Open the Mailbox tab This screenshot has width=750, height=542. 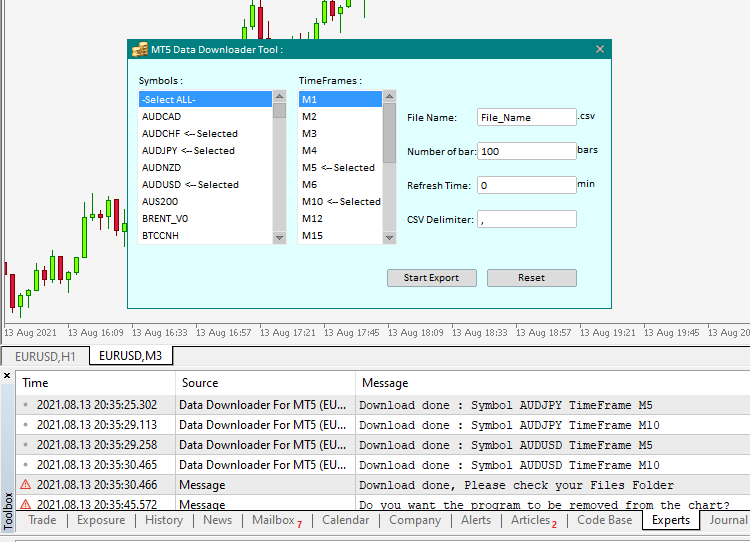click(277, 520)
